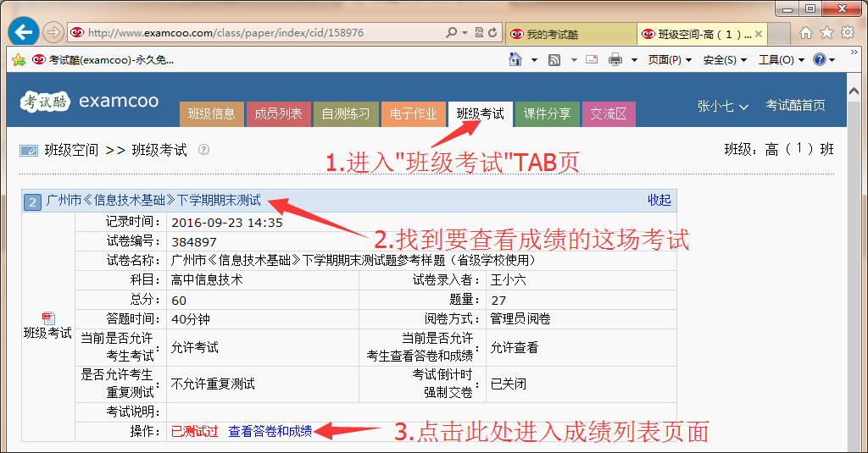Click the IE home icon at top right
The height and width of the screenshot is (453, 868).
805,33
